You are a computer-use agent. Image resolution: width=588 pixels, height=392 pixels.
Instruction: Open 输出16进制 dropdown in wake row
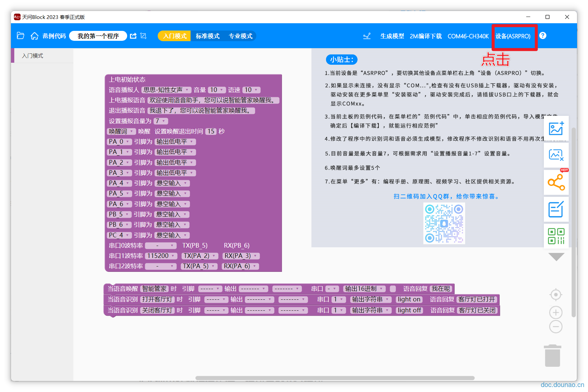tap(364, 289)
